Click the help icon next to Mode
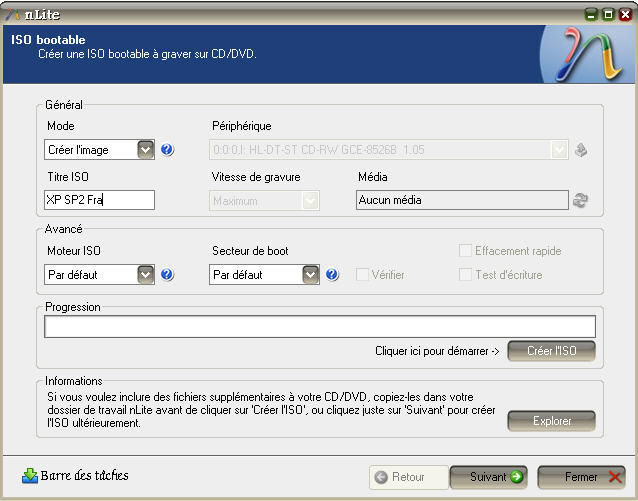This screenshot has height=501, width=638. (x=167, y=150)
